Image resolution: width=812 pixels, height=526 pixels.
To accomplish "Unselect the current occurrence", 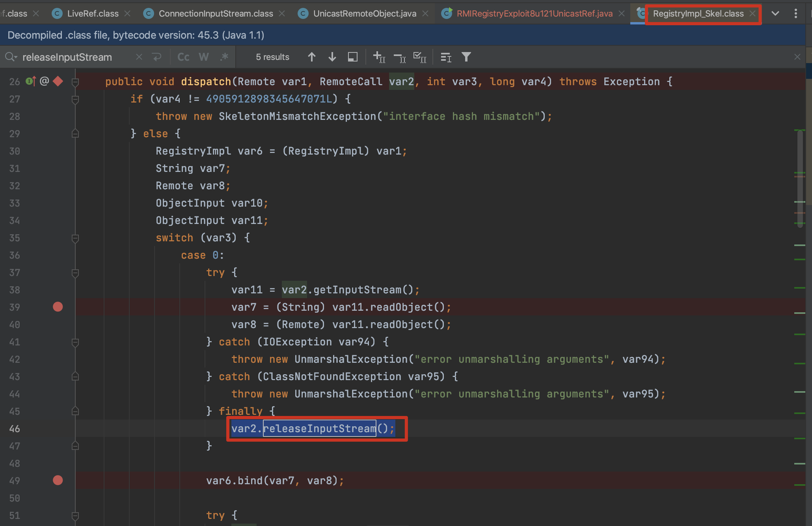I will tap(400, 58).
